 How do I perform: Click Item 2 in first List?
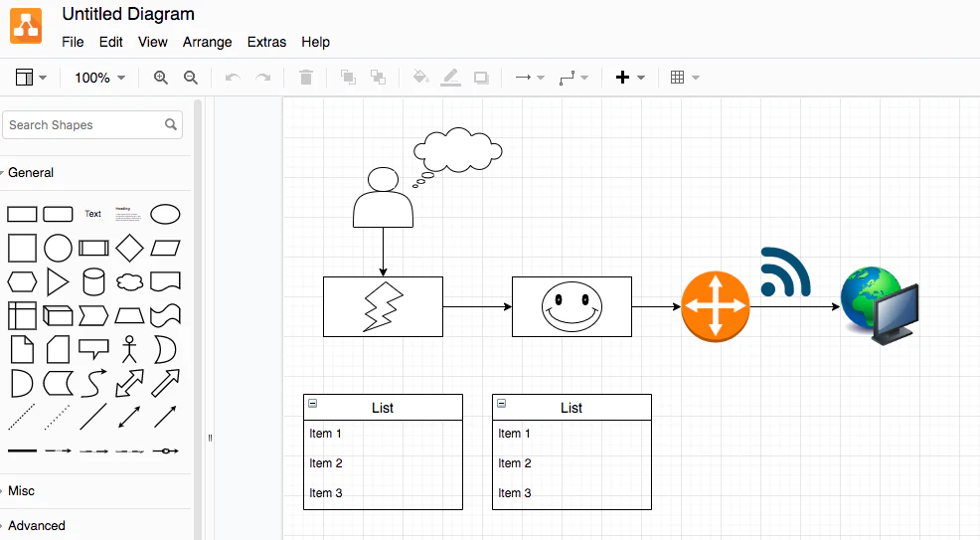pos(326,463)
